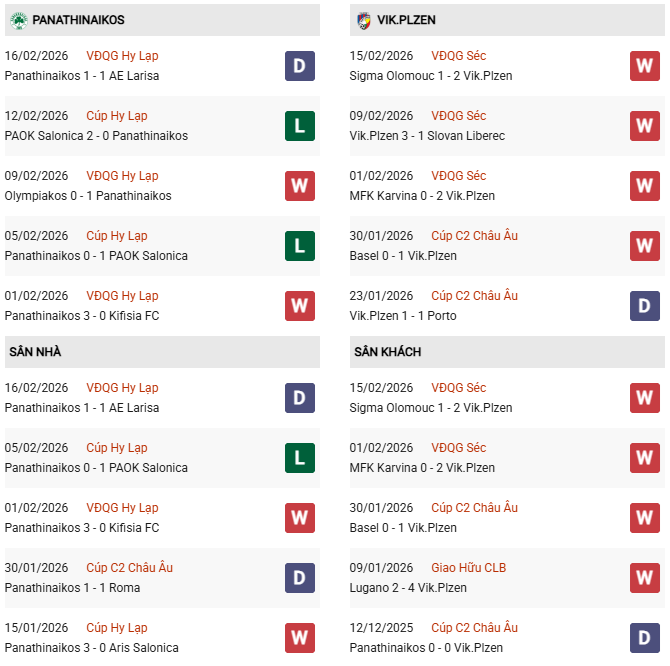Select draw badge beside Vik.Plzen 1-1 Porto
The image size is (670, 666).
coord(645,306)
